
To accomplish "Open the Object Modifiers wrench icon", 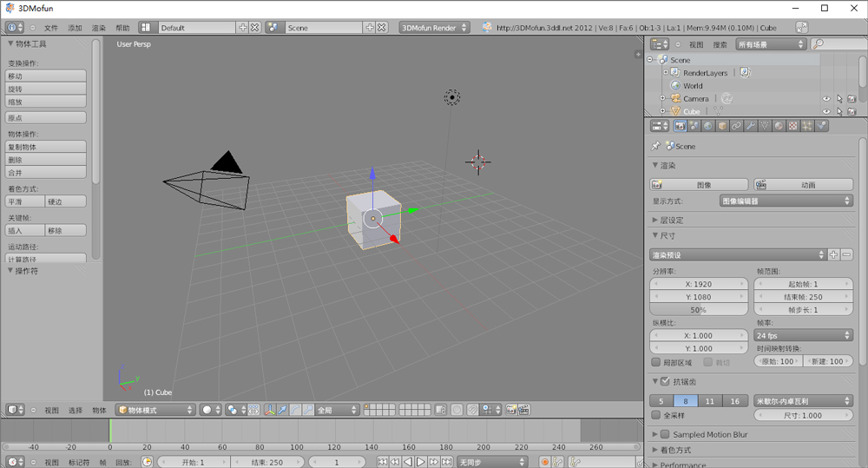I will pyautogui.click(x=751, y=126).
